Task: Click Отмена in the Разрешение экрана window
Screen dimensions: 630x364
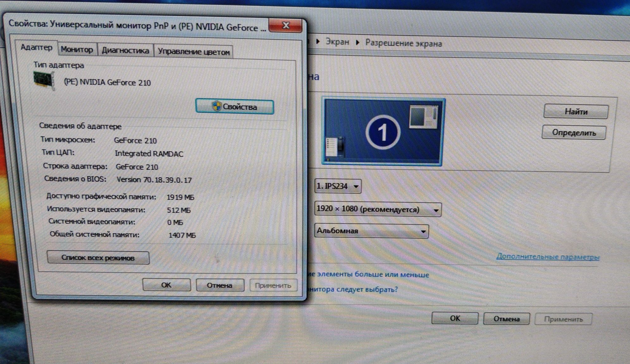Action: point(506,319)
